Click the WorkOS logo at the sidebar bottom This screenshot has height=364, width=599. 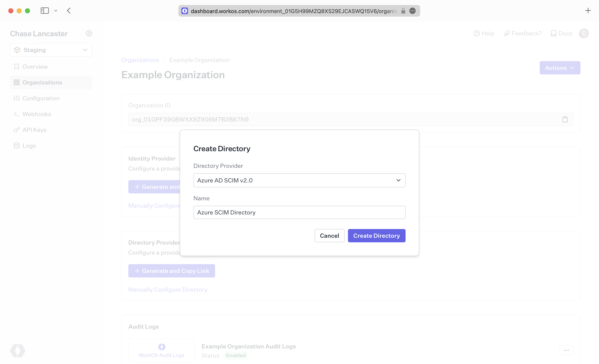pyautogui.click(x=18, y=350)
